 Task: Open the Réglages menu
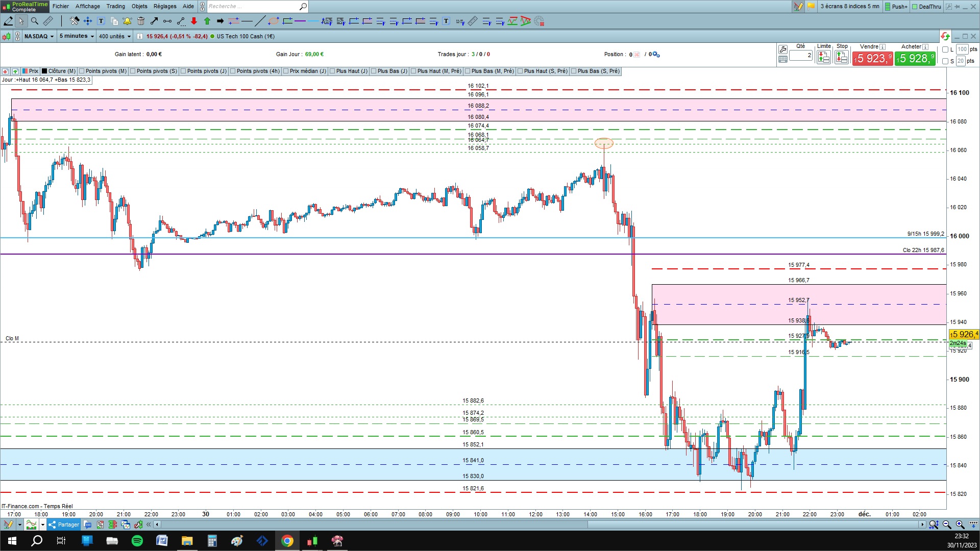pyautogui.click(x=164, y=6)
